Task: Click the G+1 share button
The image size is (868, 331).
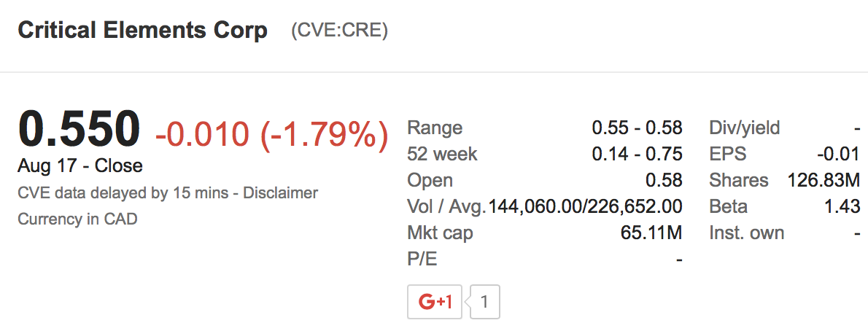Action: (x=435, y=301)
